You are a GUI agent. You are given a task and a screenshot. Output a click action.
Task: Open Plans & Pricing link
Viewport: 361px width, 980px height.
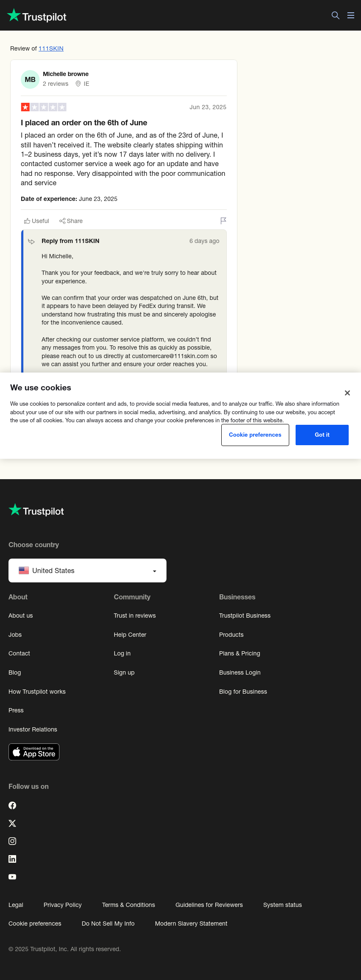(x=240, y=653)
